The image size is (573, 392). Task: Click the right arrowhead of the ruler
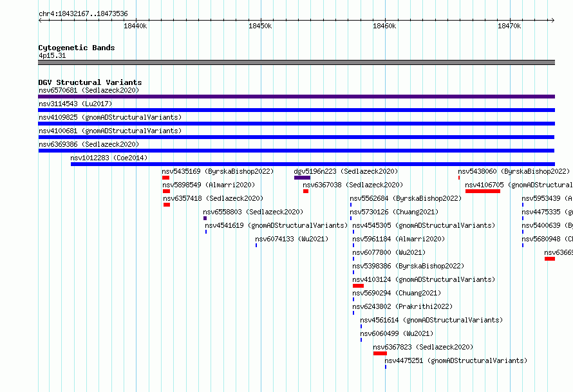(x=553, y=20)
